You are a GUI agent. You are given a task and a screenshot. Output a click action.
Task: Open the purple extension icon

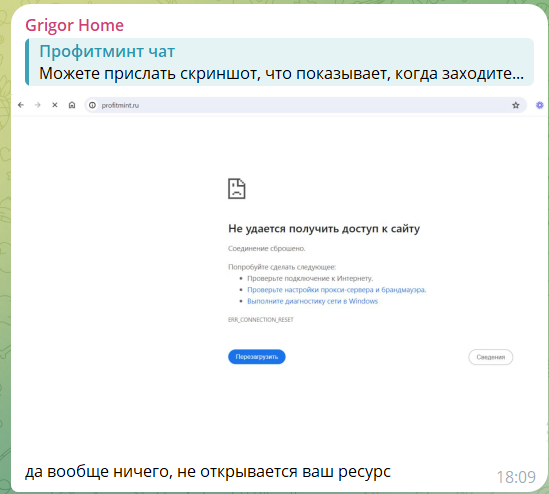pyautogui.click(x=540, y=105)
